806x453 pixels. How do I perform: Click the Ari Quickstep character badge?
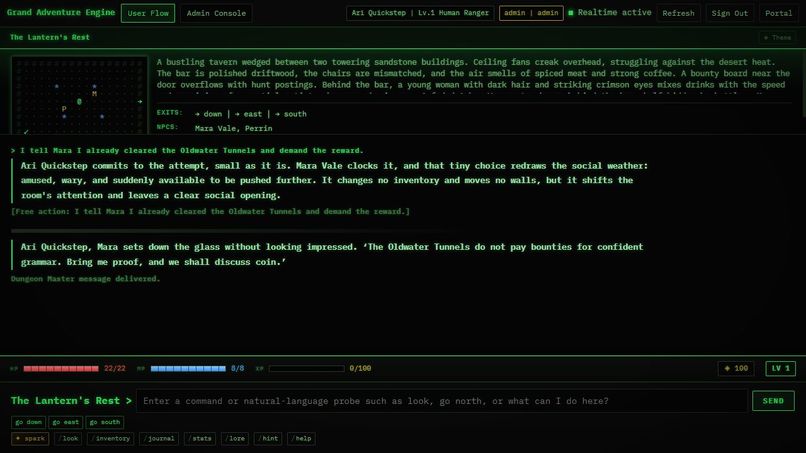(x=420, y=13)
